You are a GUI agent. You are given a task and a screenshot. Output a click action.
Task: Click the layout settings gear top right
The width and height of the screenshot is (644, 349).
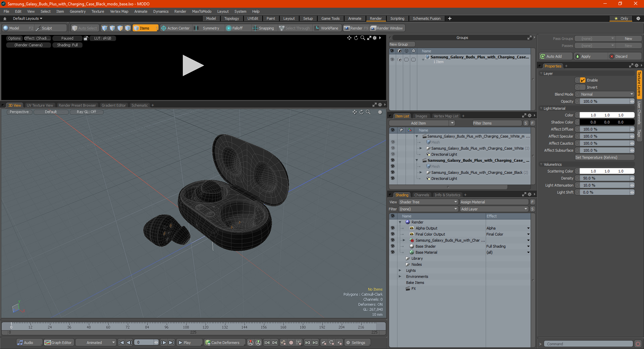638,18
